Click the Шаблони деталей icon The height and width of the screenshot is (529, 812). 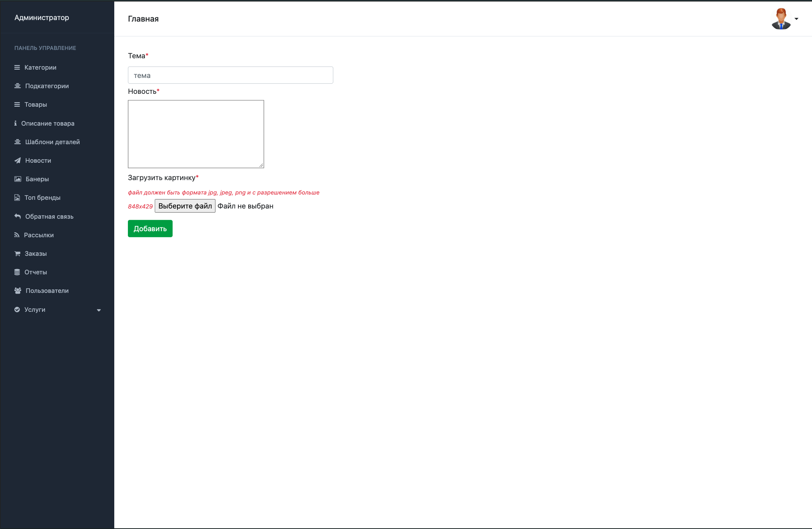pos(17,142)
